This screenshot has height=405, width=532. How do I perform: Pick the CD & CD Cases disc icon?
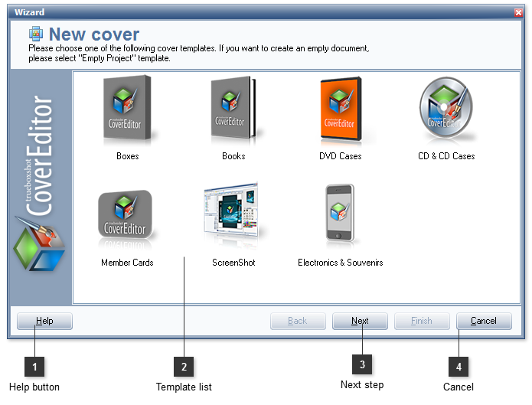[x=446, y=107]
